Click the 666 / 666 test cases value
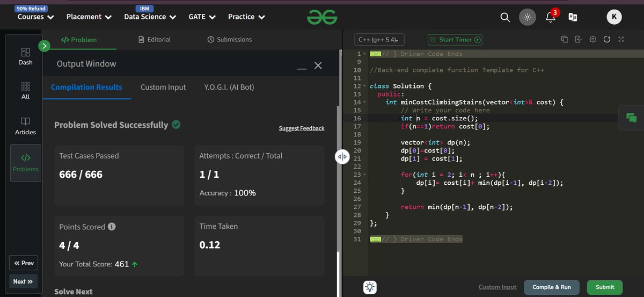This screenshot has height=297, width=644. coord(81,174)
